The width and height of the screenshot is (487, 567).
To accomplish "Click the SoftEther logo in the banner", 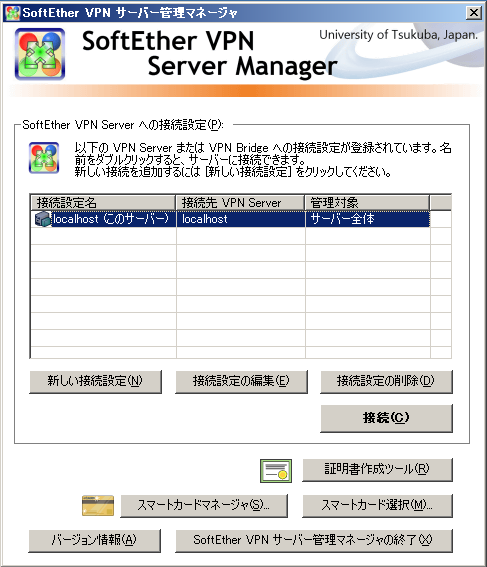I will [40, 54].
